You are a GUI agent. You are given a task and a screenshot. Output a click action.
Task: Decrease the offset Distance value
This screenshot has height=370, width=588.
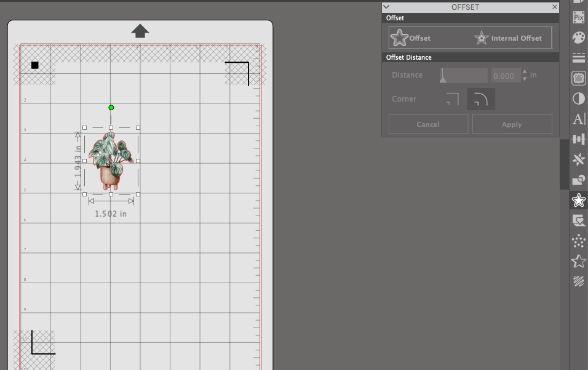pos(524,79)
